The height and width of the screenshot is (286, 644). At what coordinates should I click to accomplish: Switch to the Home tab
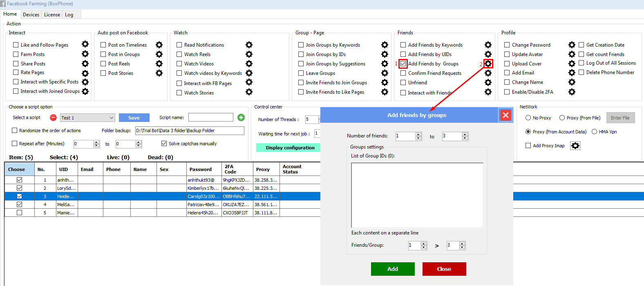(x=10, y=14)
